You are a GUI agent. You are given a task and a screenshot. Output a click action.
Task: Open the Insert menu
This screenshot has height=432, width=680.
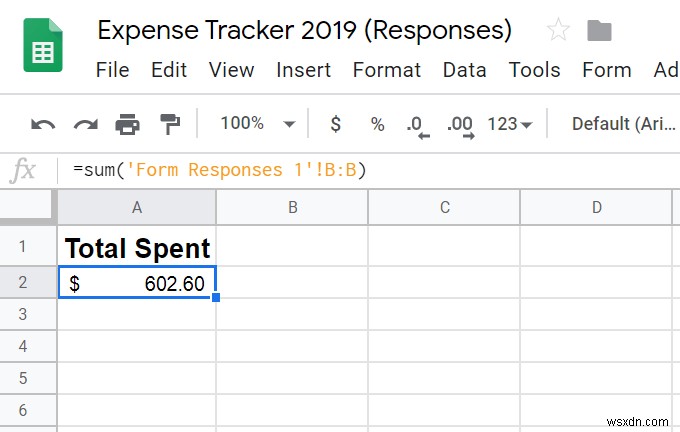tap(304, 70)
